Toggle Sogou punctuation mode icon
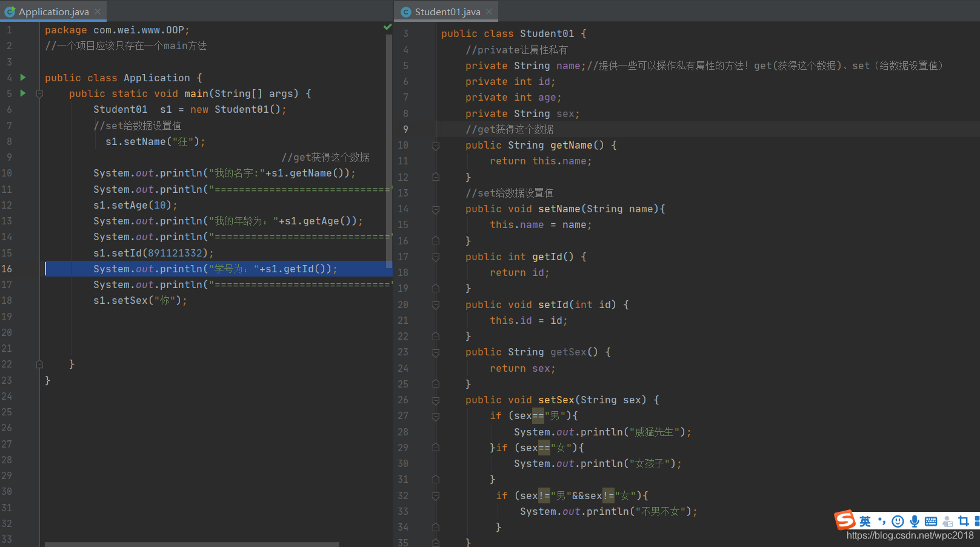 882,522
